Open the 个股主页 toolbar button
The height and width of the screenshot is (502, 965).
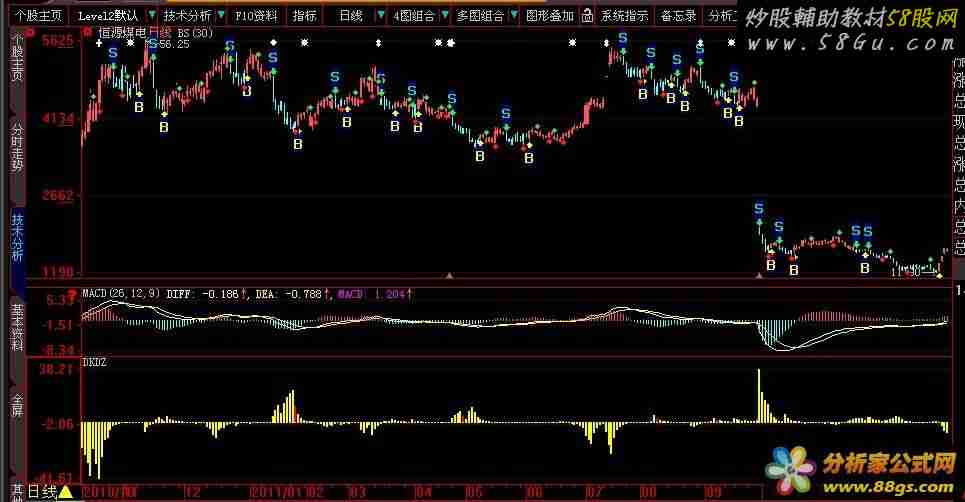point(37,16)
